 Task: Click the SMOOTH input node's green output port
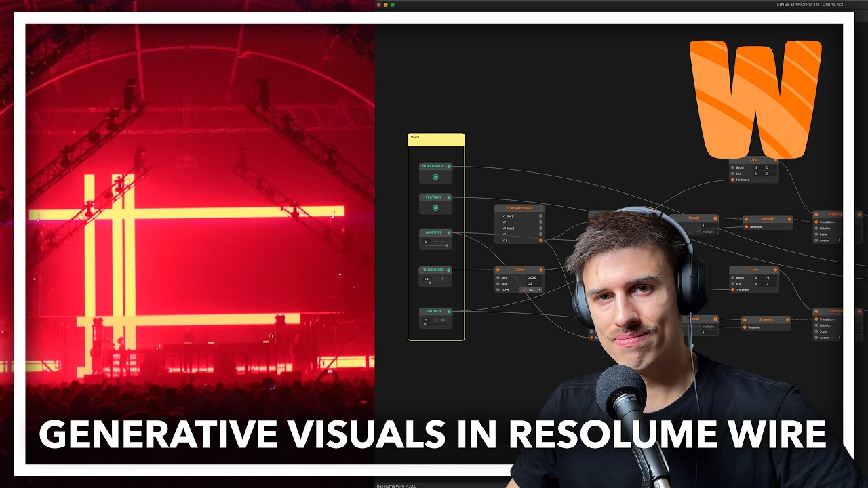tap(449, 311)
